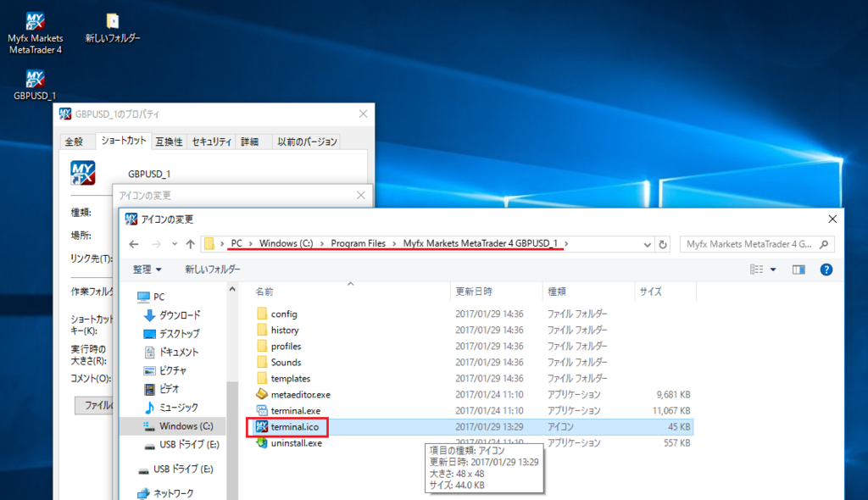This screenshot has height=500, width=868.
Task: Expand the address bar history dropdown
Action: pos(647,244)
